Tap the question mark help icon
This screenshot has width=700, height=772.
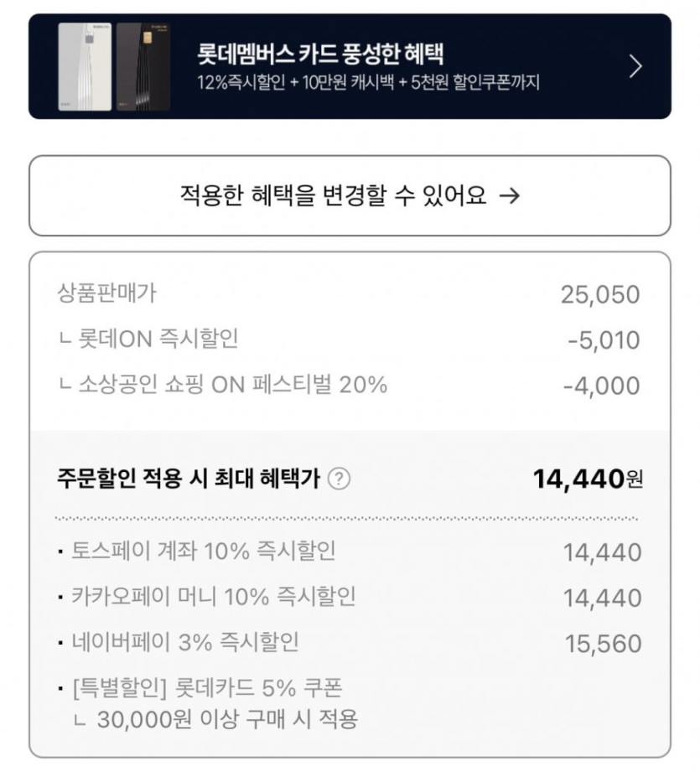[339, 479]
